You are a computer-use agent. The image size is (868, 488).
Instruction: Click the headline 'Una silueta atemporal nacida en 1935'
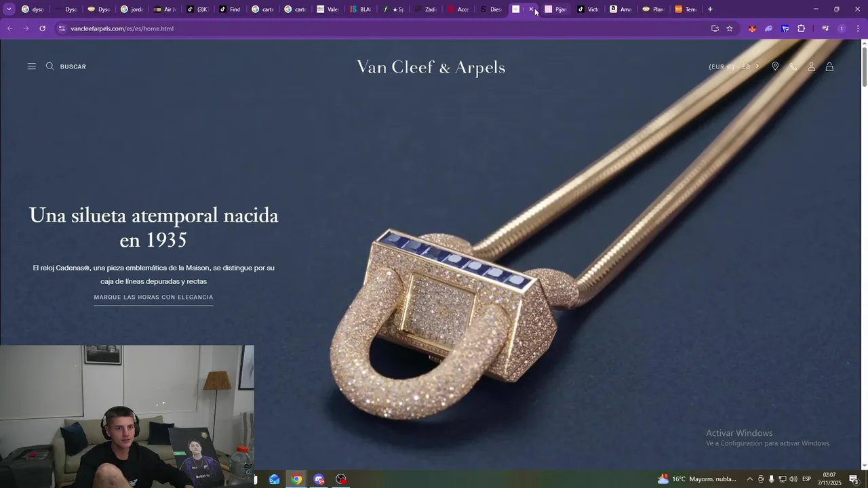tap(154, 228)
